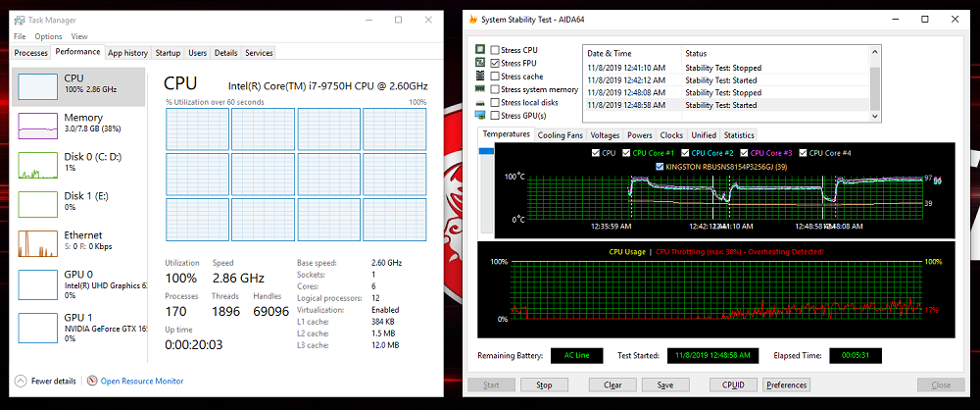Open the Options menu in Task Manager
Screen dimensions: 980x410
click(x=48, y=36)
